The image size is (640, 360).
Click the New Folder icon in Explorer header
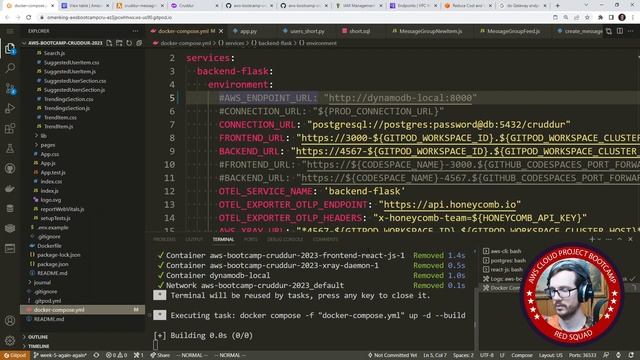tap(119, 43)
